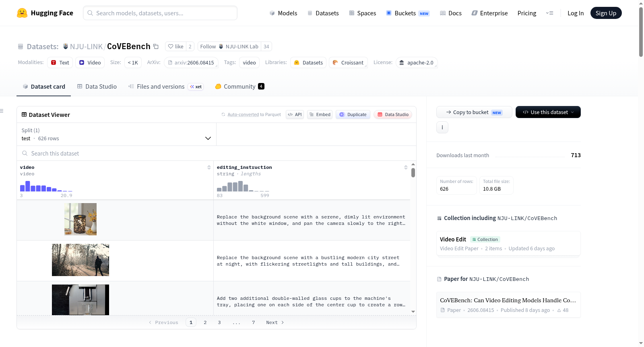Focus the global search models field
The width and height of the screenshot is (644, 347).
160,13
